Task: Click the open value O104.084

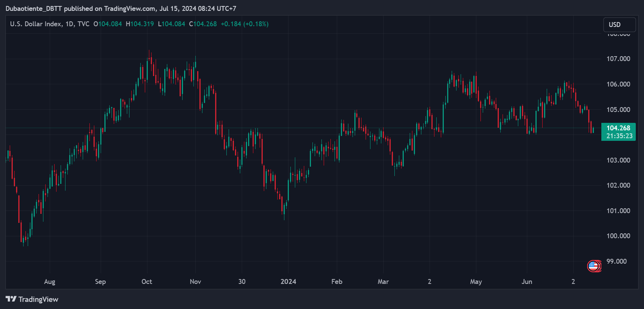Action: click(x=108, y=24)
